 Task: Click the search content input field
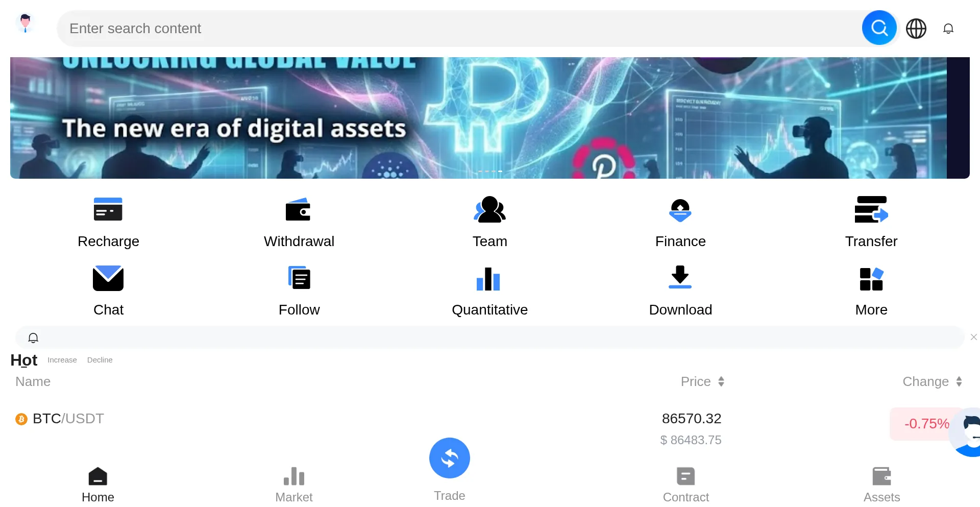(x=459, y=29)
